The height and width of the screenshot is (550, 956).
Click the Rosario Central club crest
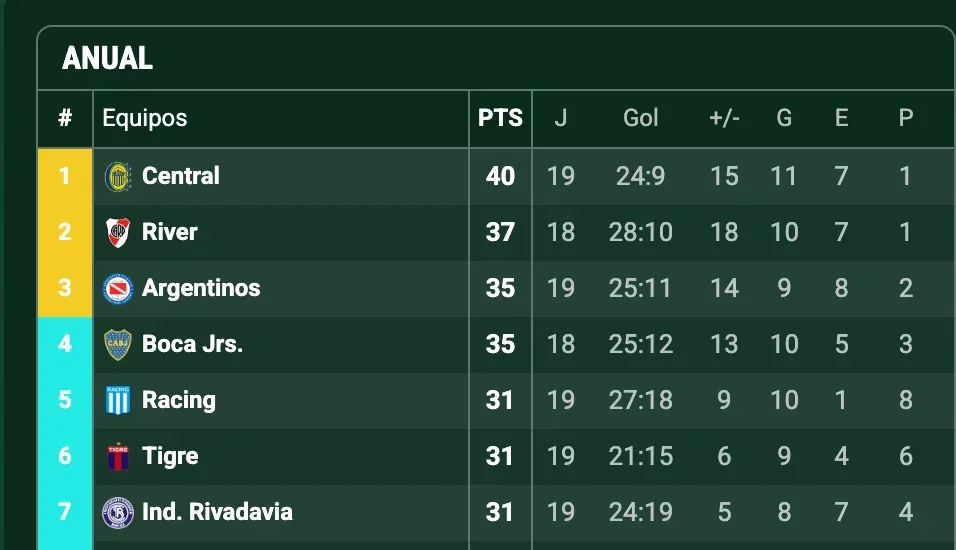coord(118,176)
